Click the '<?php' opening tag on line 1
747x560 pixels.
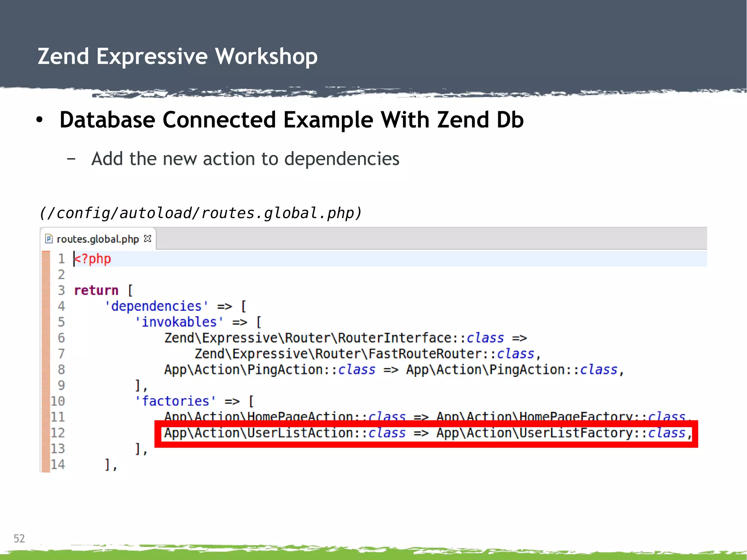coord(93,259)
